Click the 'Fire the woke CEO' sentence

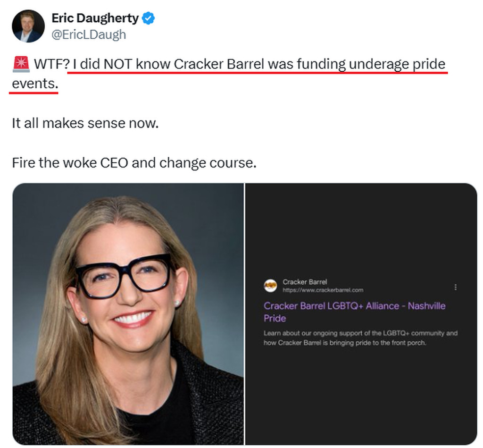click(134, 163)
